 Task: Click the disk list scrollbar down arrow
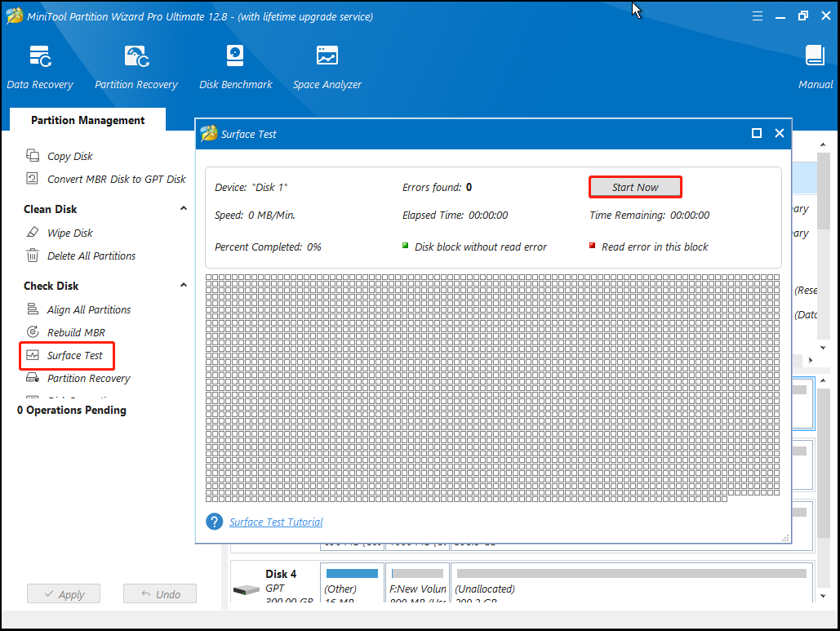click(823, 348)
